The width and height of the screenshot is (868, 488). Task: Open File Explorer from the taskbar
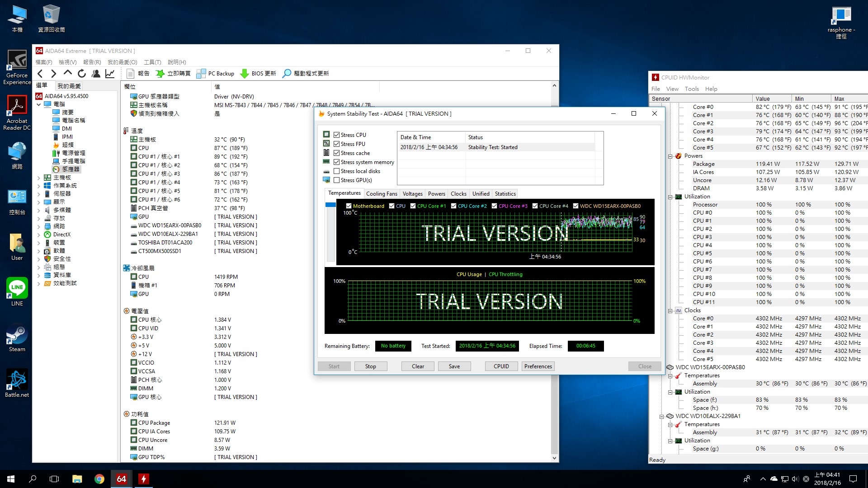77,479
